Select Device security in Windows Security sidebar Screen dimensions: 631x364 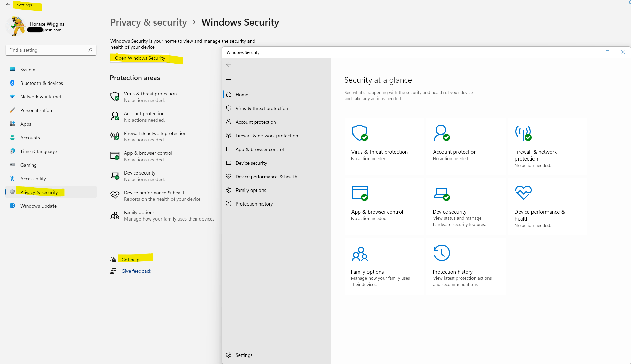coord(276,163)
